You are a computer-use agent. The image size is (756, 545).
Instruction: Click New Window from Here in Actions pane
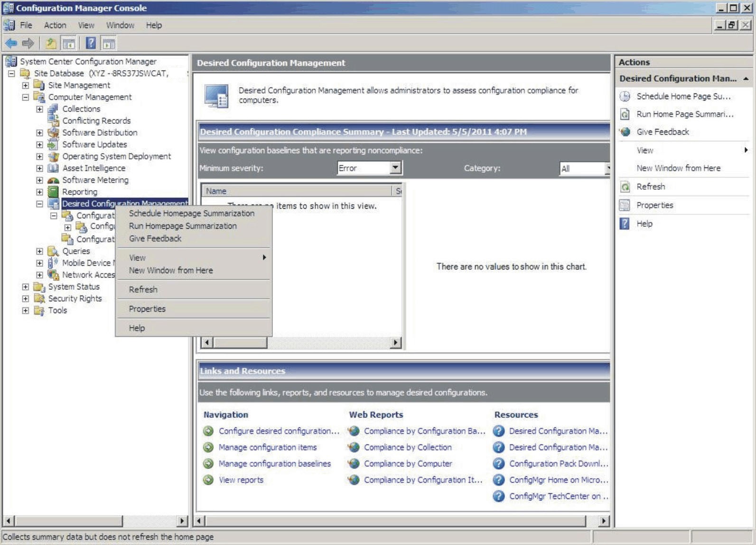click(678, 168)
